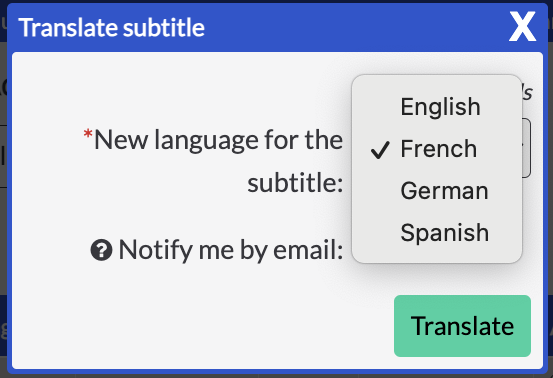This screenshot has width=553, height=378.
Task: Click the word 'subtitle:' in the field label
Action: pyautogui.click(x=295, y=183)
